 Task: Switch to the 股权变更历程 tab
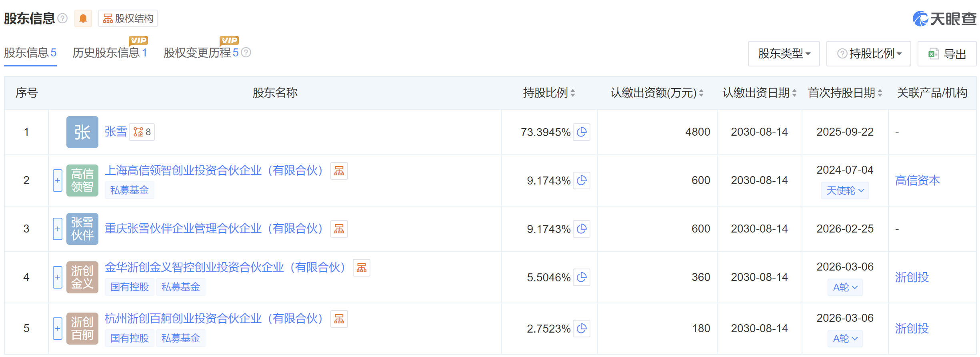click(201, 53)
